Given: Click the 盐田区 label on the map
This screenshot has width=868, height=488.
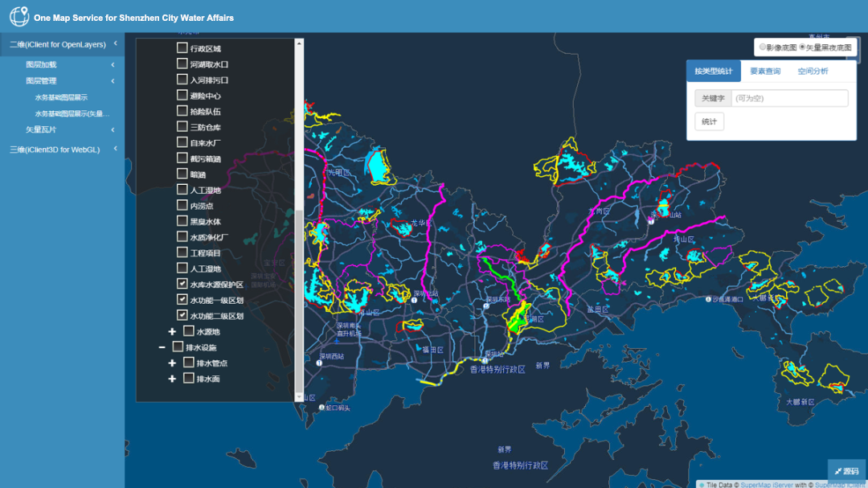Looking at the screenshot, I should click(598, 310).
